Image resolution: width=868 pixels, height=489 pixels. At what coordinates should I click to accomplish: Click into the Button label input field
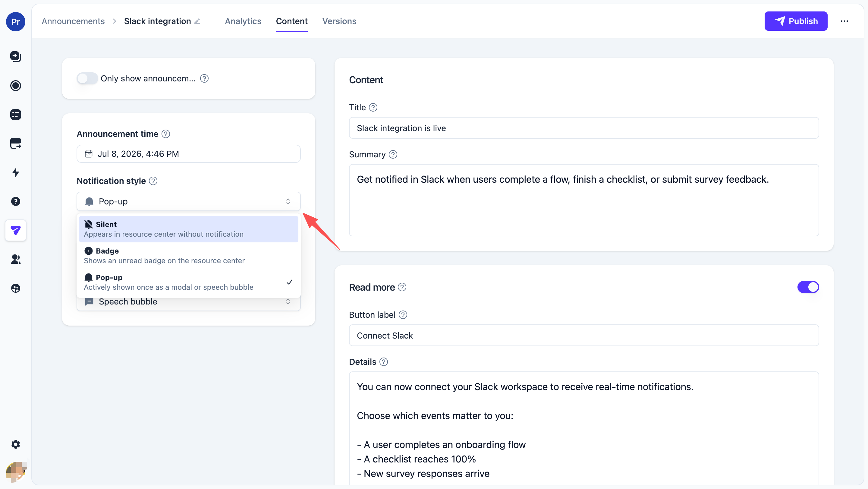point(583,335)
